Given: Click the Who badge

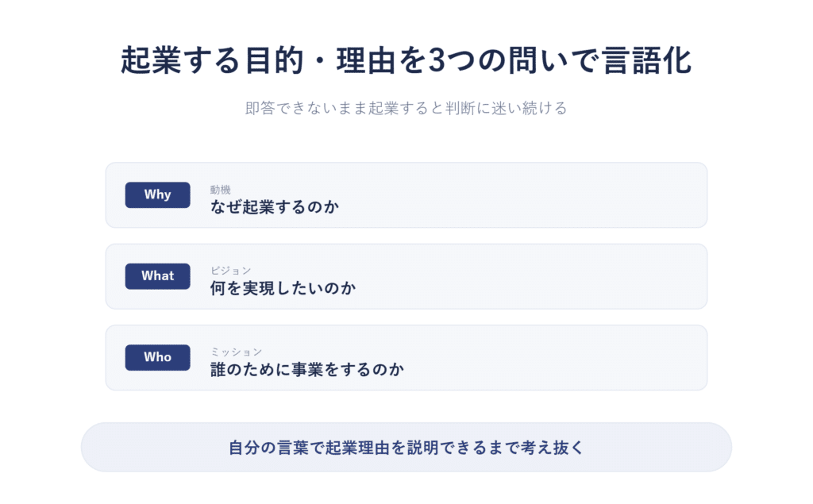Looking at the screenshot, I should click(158, 358).
